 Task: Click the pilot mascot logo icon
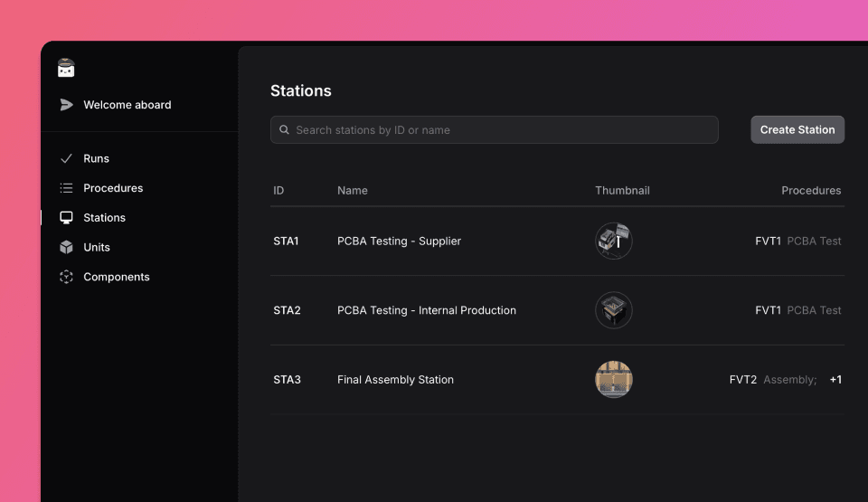tap(66, 68)
